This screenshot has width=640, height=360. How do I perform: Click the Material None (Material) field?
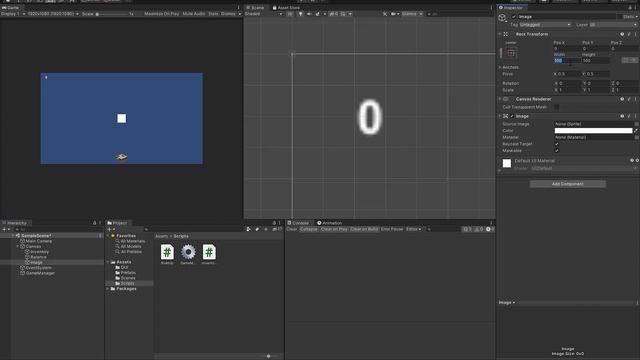(x=593, y=137)
